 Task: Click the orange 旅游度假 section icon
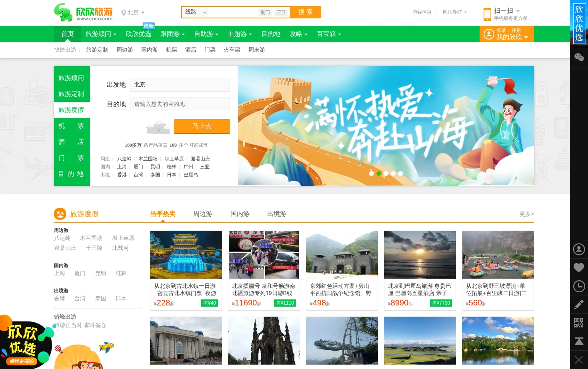coord(60,214)
